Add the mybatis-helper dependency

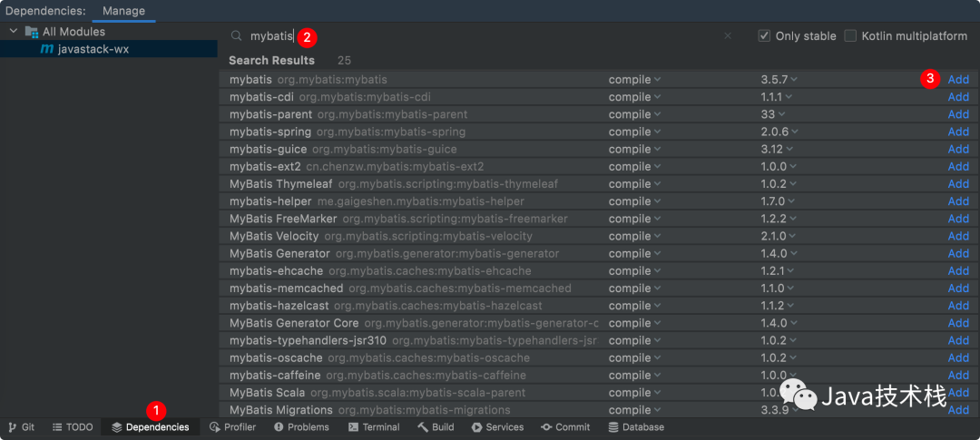click(958, 201)
